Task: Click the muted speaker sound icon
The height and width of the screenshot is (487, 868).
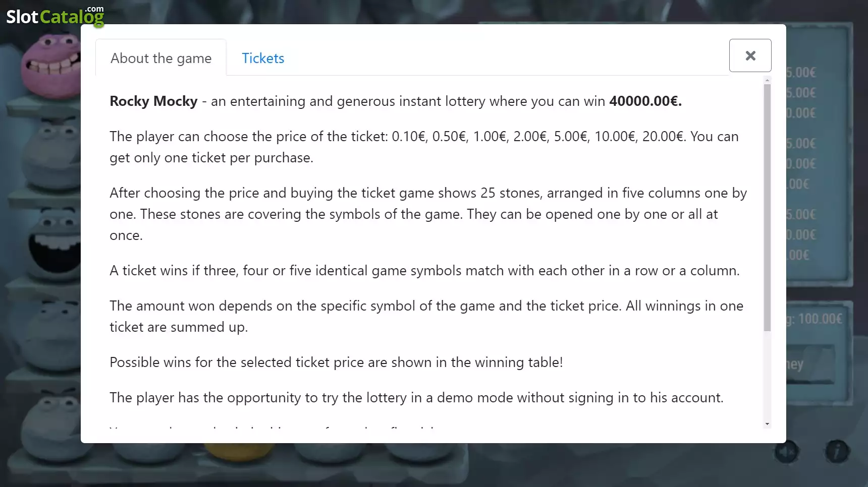Action: coord(787,452)
